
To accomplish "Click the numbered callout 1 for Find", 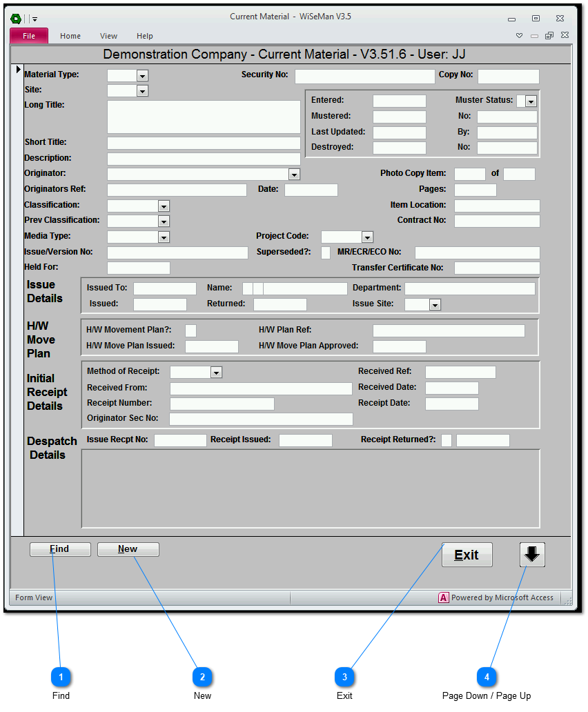I will [61, 677].
